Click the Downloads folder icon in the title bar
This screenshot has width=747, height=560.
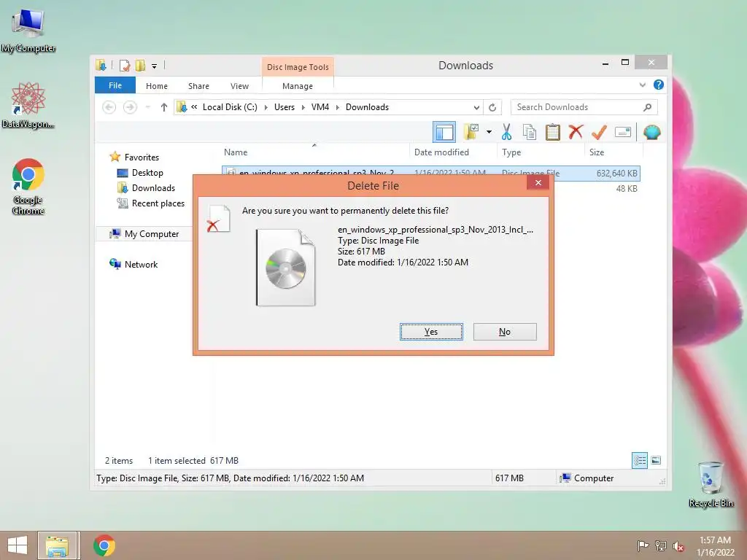click(101, 65)
